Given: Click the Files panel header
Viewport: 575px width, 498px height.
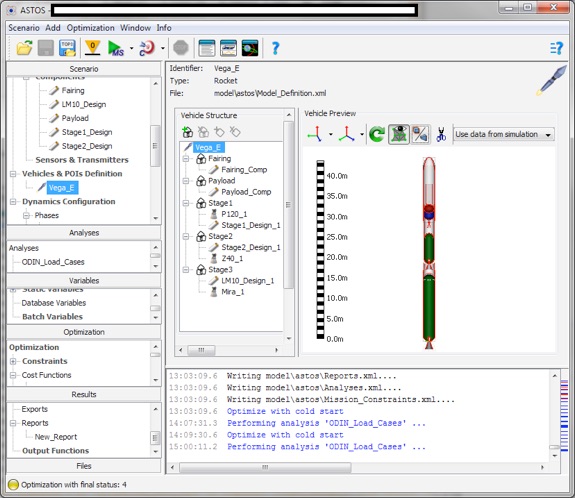Looking at the screenshot, I should tap(84, 466).
